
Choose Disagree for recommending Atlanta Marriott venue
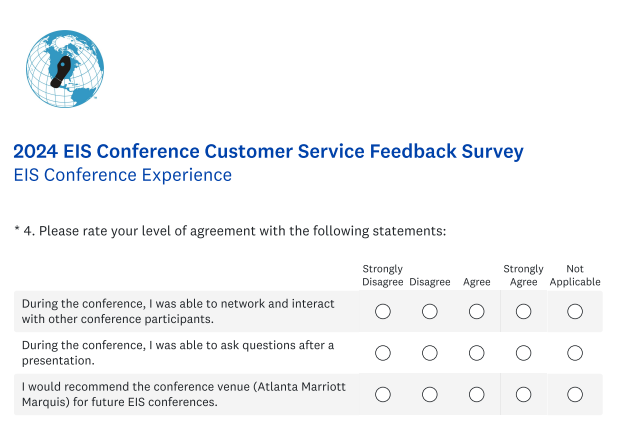pos(430,394)
